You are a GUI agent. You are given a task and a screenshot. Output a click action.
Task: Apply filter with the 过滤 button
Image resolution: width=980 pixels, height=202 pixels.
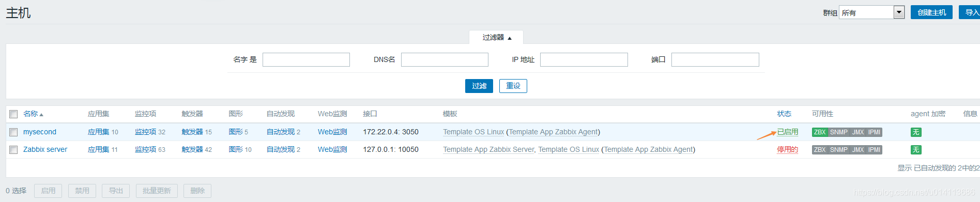[479, 86]
